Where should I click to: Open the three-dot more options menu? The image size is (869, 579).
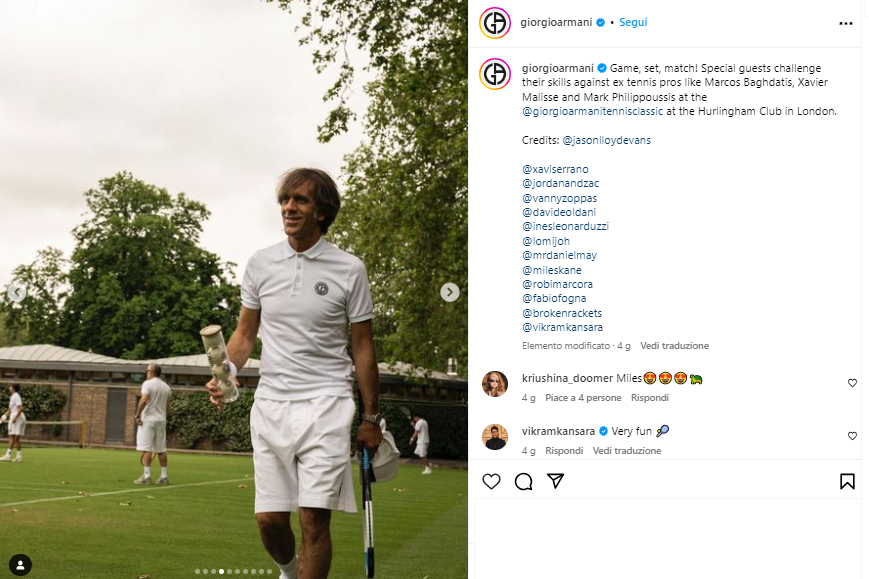point(846,22)
